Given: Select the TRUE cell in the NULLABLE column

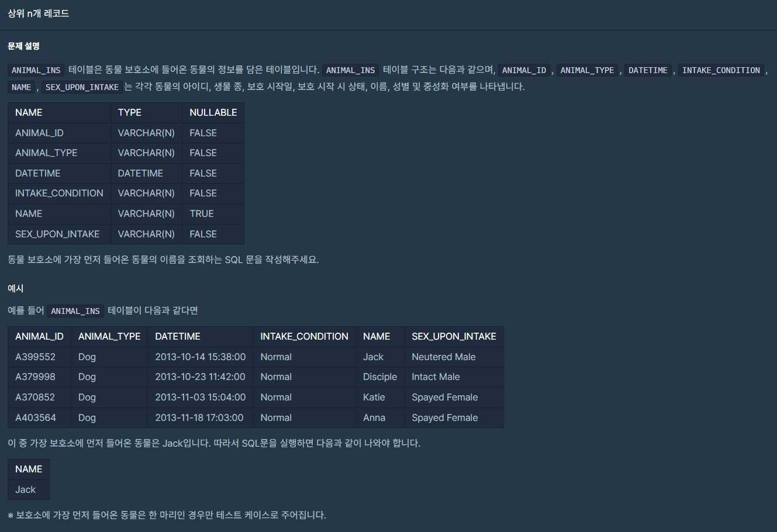Looking at the screenshot, I should coord(202,213).
